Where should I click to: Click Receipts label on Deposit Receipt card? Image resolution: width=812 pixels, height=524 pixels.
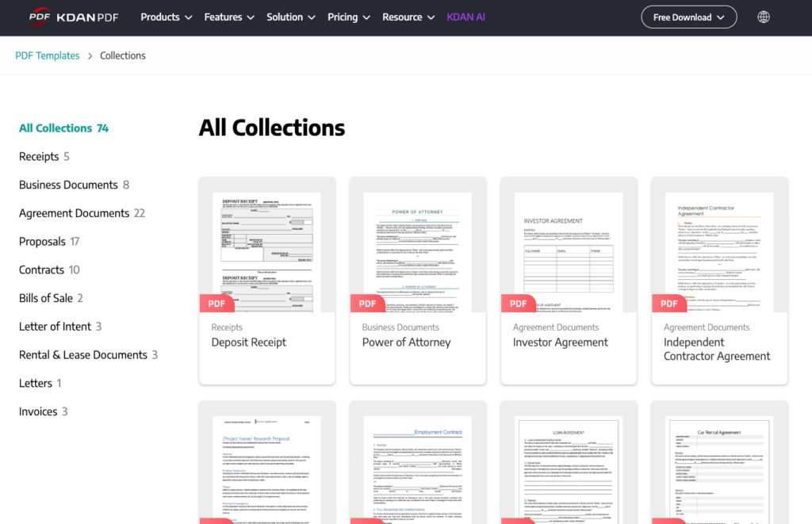[226, 327]
